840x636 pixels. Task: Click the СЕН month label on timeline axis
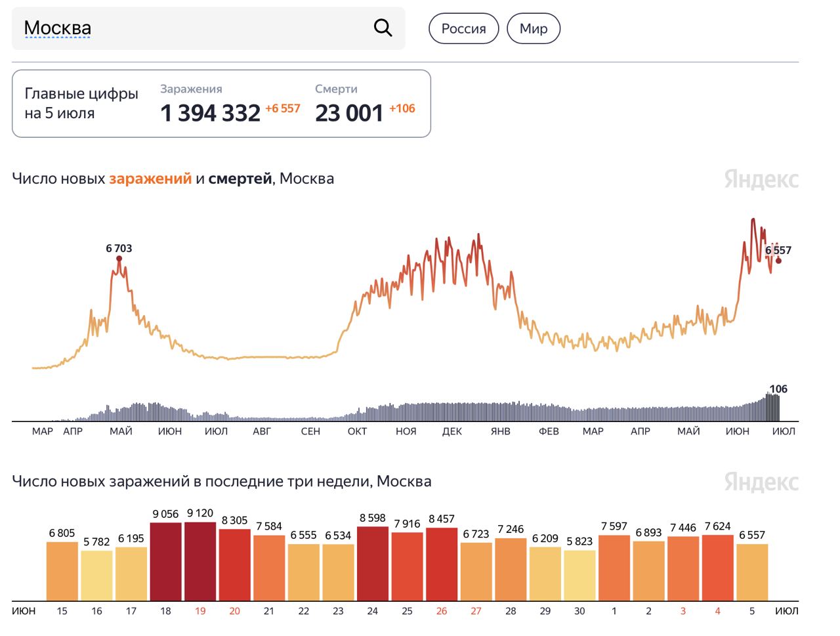310,431
